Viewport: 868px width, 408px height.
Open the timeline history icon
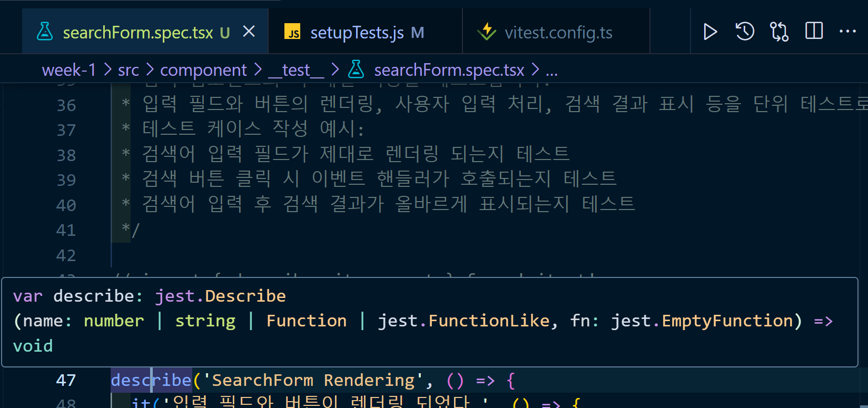point(745,32)
